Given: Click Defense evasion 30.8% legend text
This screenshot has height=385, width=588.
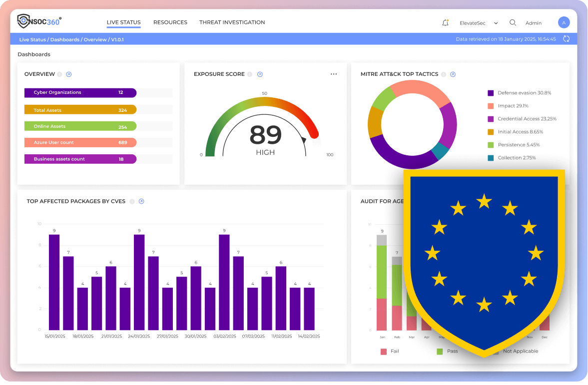Looking at the screenshot, I should tap(524, 93).
